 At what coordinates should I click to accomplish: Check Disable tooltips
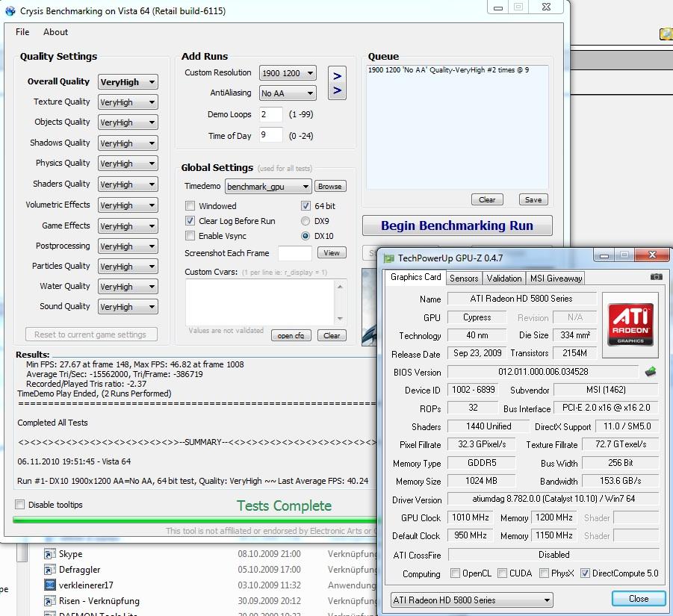[19, 505]
